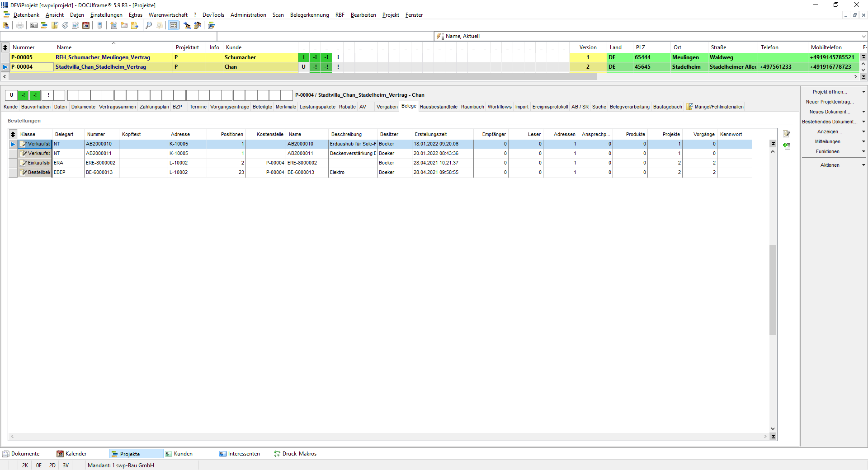Image resolution: width=868 pixels, height=470 pixels.
Task: Click the filter input field above project list
Action: [x=108, y=36]
